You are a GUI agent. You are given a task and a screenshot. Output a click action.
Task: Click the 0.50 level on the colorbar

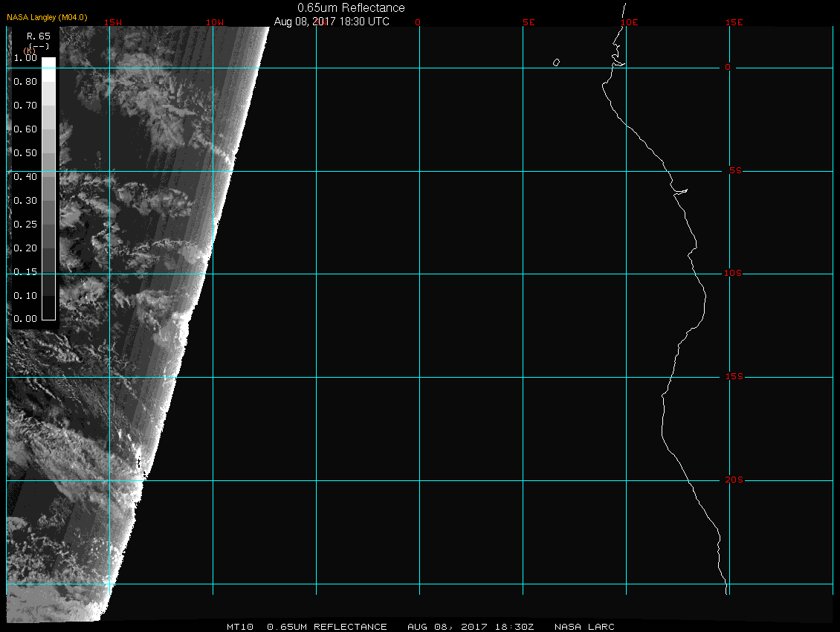48,153
